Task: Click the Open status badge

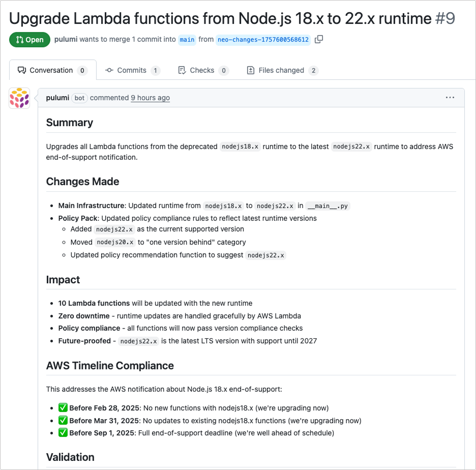Action: [x=29, y=39]
